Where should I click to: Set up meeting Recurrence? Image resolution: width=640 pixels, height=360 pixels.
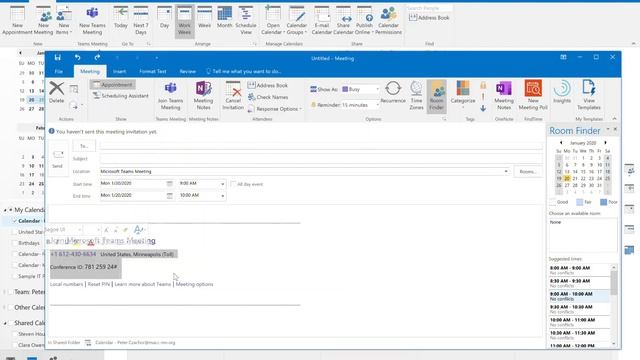coord(393,92)
